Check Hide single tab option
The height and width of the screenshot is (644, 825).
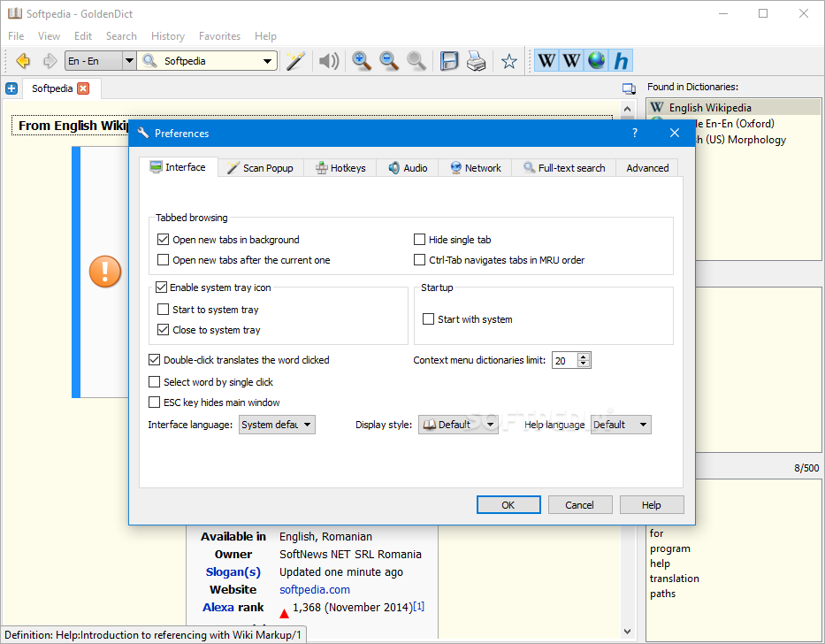click(x=419, y=240)
